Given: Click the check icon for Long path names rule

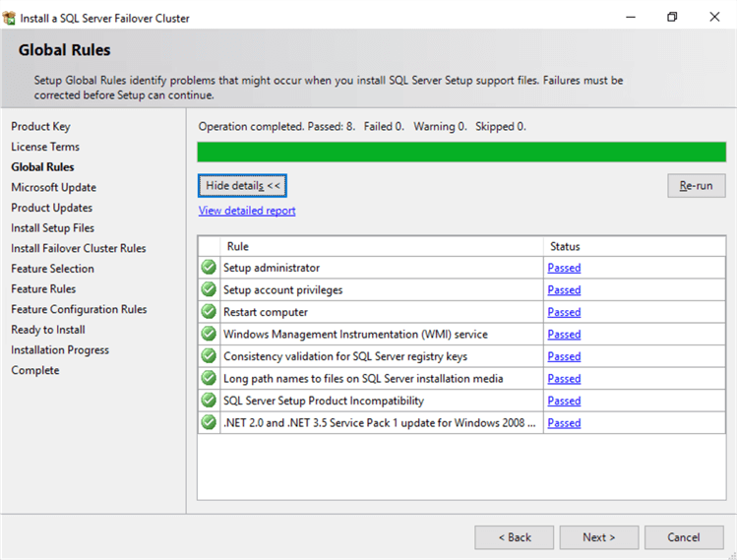Looking at the screenshot, I should pos(209,378).
